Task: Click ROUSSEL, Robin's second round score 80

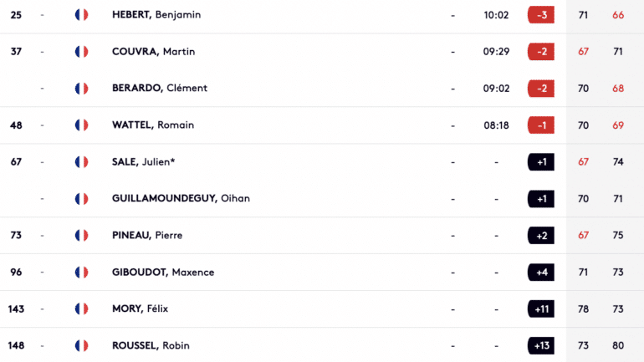Action: click(x=618, y=346)
